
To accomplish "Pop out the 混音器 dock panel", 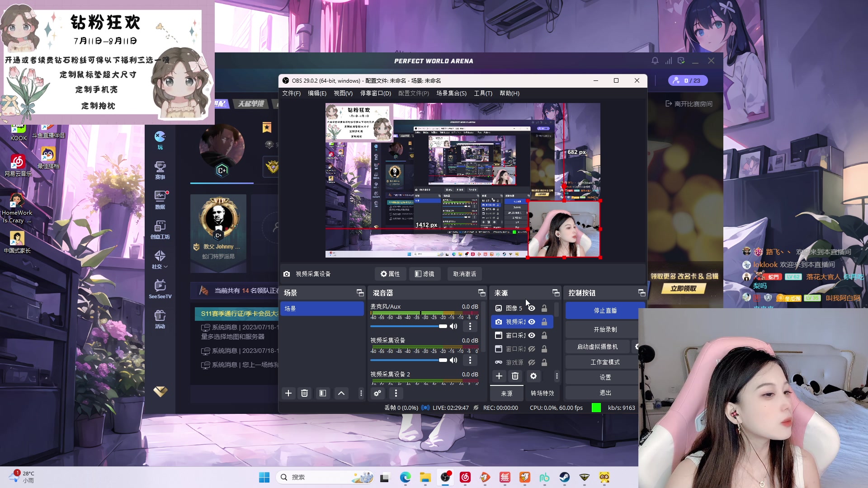I will tap(482, 293).
